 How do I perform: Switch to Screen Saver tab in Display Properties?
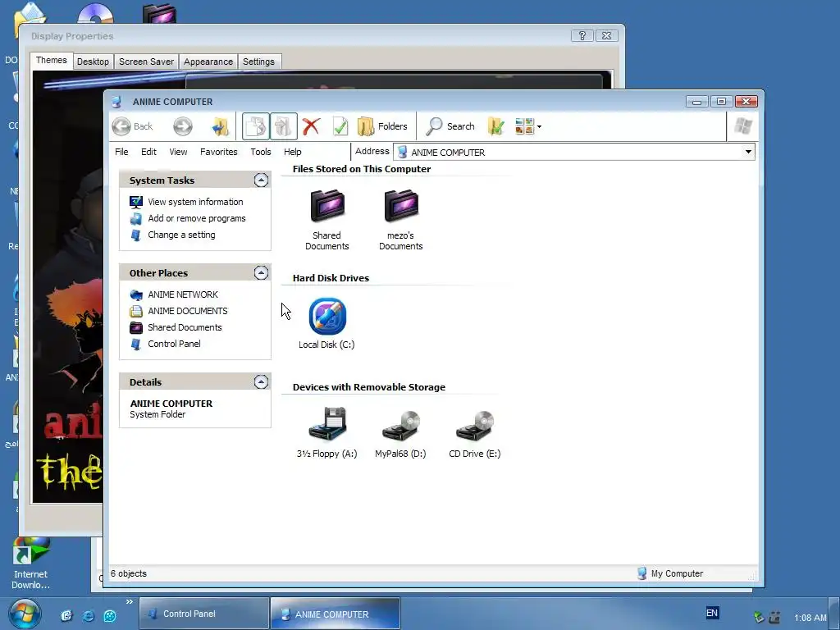[146, 62]
